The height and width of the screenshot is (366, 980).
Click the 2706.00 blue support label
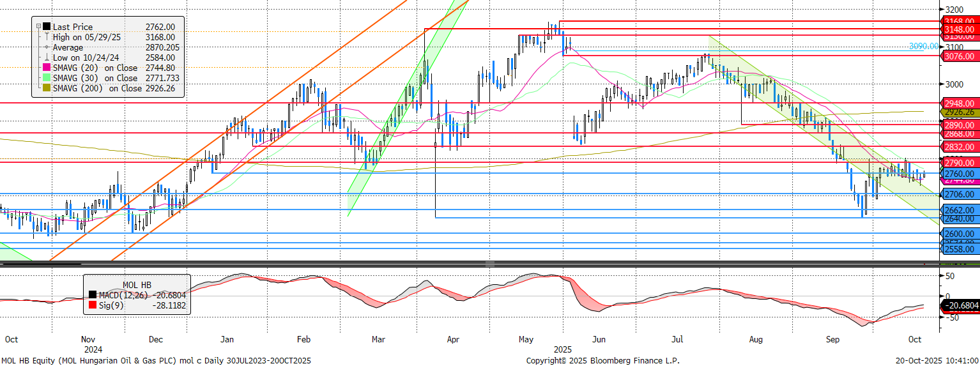pos(960,194)
